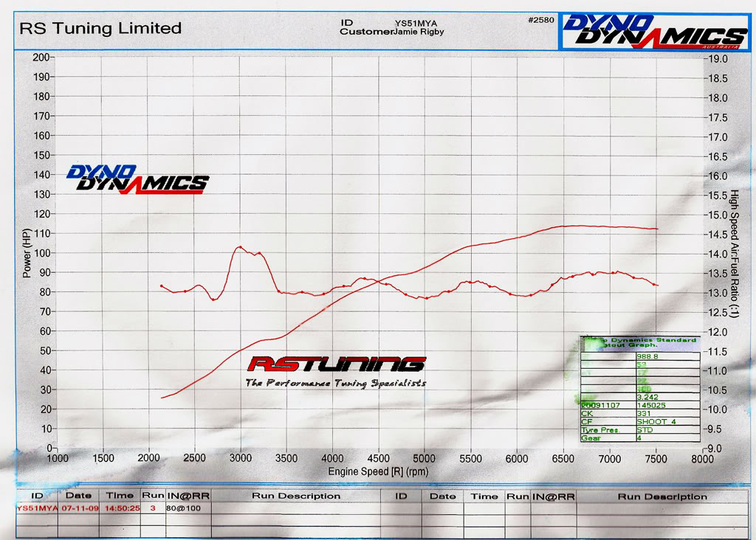This screenshot has width=756, height=540.
Task: Click the RS Tuning logo on the chart
Action: click(336, 364)
